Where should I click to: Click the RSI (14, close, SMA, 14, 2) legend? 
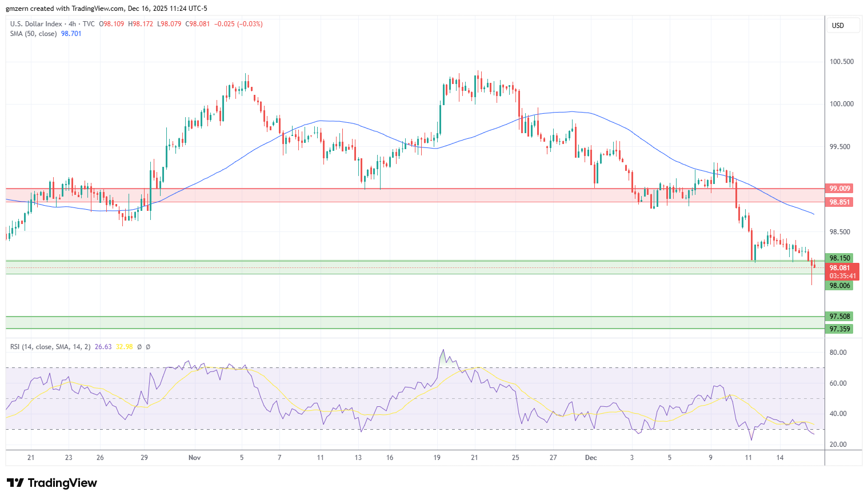pos(50,347)
